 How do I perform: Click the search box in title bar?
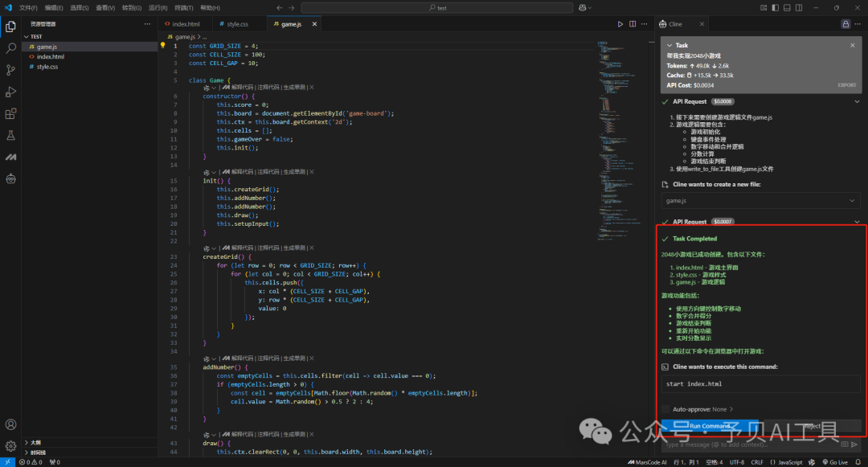pos(437,8)
